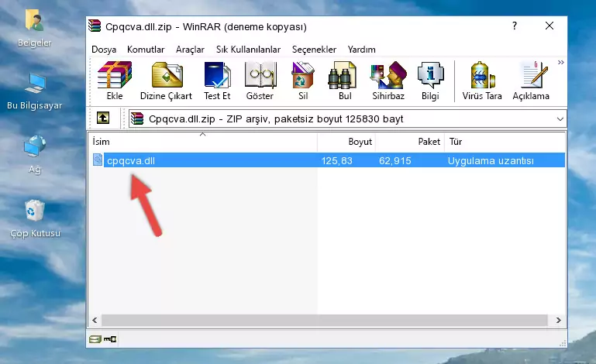Click the status bar drive icon
The width and height of the screenshot is (596, 364).
point(95,339)
